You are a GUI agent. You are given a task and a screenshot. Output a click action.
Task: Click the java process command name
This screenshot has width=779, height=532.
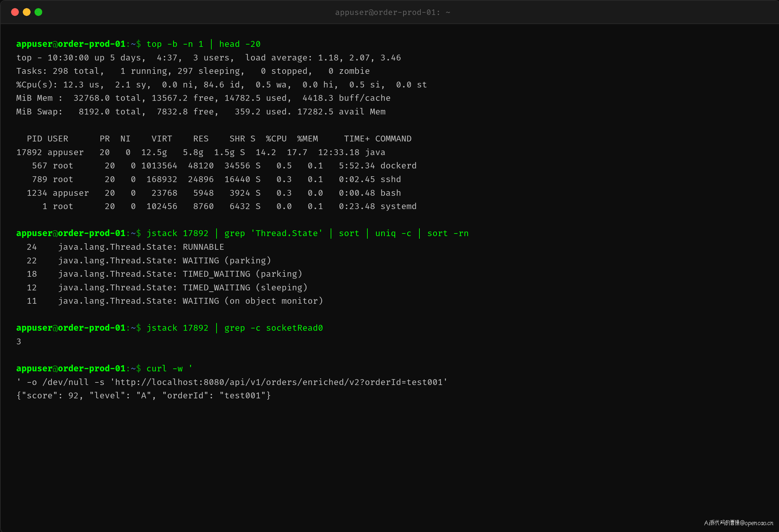[375, 152]
